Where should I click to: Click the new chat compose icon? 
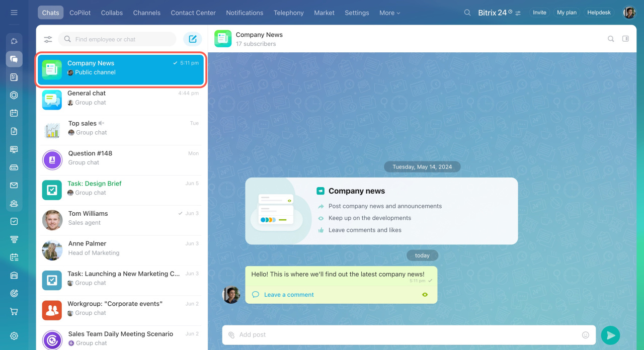click(193, 39)
